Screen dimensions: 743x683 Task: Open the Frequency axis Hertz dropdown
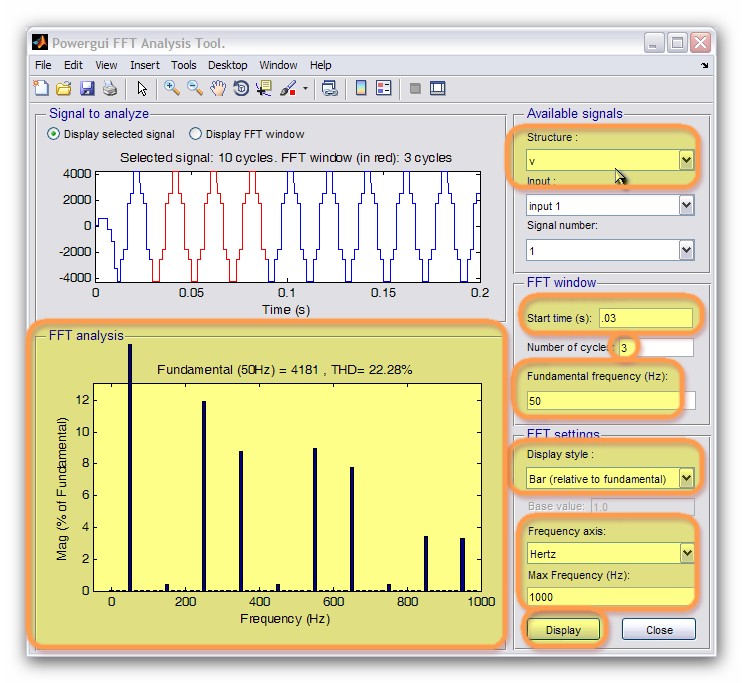click(685, 553)
